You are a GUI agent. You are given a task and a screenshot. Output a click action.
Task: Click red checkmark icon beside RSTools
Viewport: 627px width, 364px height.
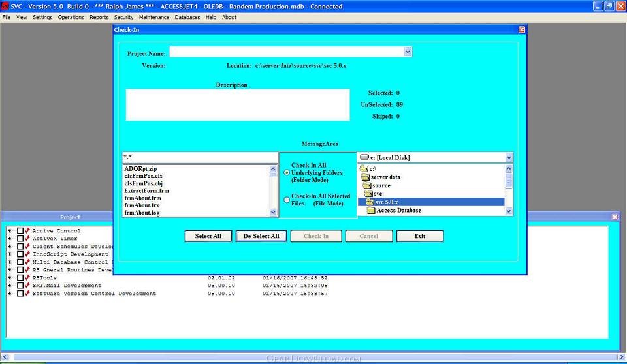pos(27,278)
